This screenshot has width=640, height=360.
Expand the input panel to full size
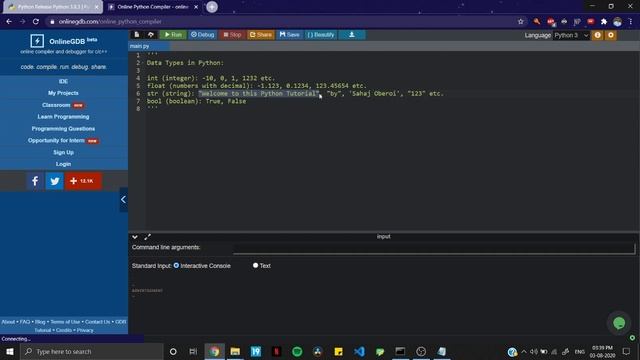147,237
